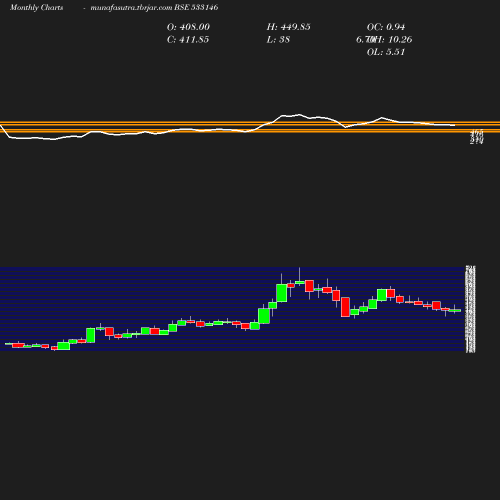Click the 'Monthly Charts' title text
This screenshot has width=500, height=500.
[x=36, y=7]
